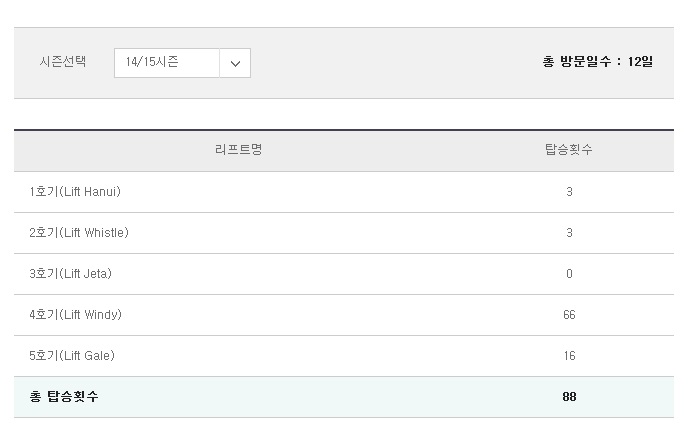Viewport: 693px width, 433px height.
Task: Click the 리프트명 column header
Action: [x=239, y=149]
